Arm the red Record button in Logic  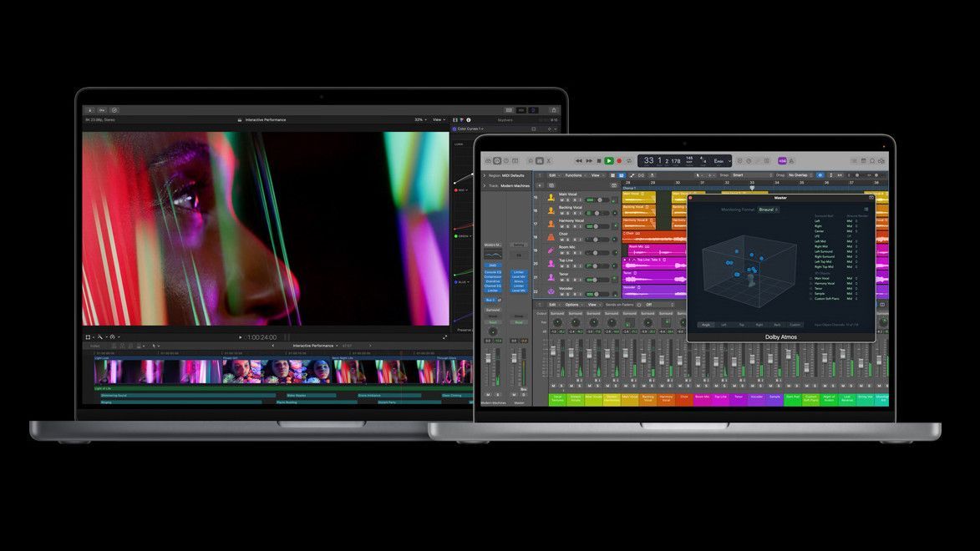pos(619,161)
